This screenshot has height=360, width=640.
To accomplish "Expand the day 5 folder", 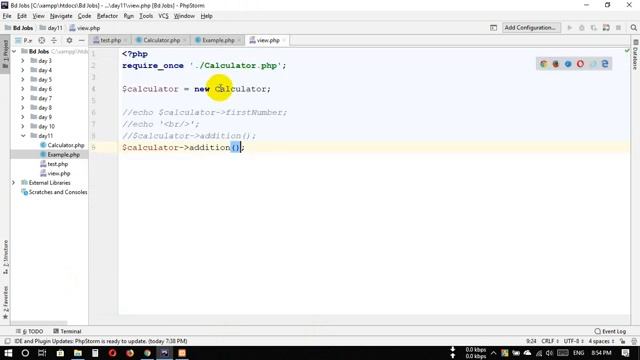I will [x=23, y=80].
